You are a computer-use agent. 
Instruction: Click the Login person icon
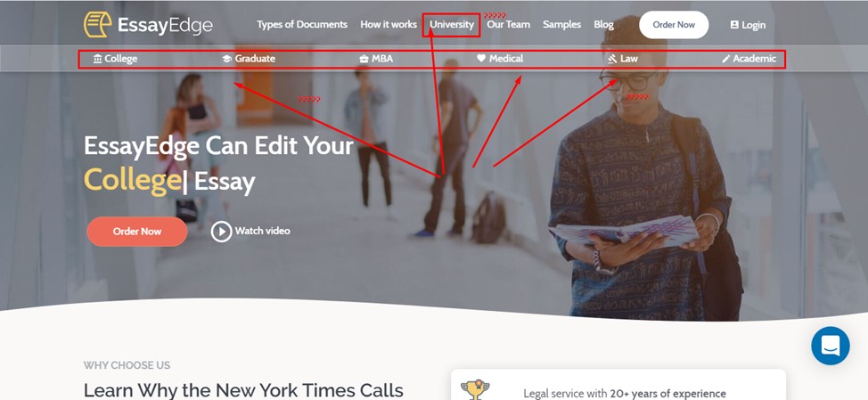pos(734,25)
